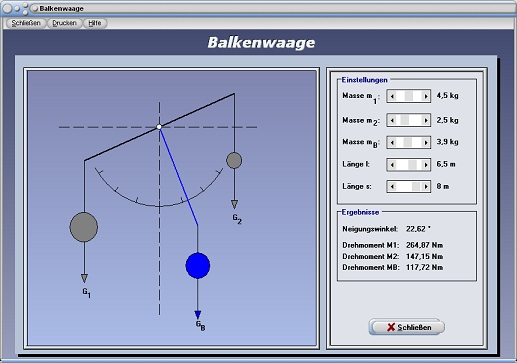The width and height of the screenshot is (517, 363).
Task: Decrease Masse m1 with left scrollbar arrow
Action: (x=392, y=96)
